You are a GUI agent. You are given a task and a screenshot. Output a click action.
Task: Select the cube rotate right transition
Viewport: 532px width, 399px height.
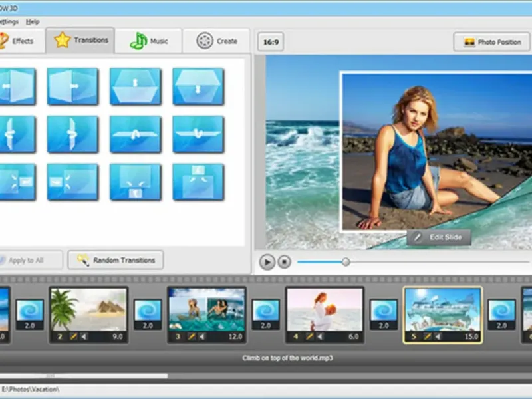pos(72,86)
